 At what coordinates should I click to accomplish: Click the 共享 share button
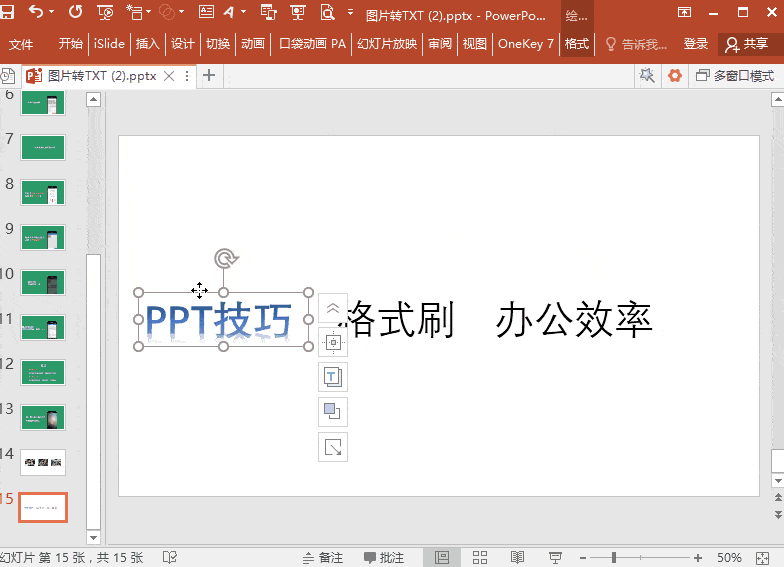tap(747, 44)
